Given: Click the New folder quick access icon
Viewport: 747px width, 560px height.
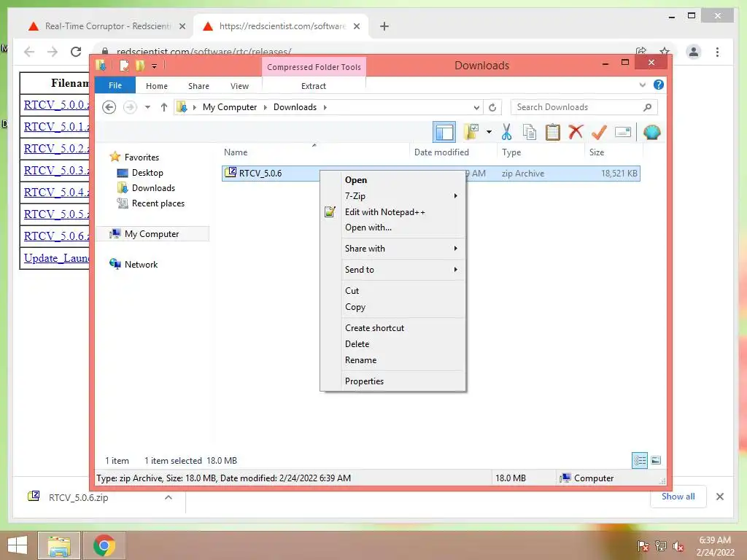Looking at the screenshot, I should pos(139,66).
